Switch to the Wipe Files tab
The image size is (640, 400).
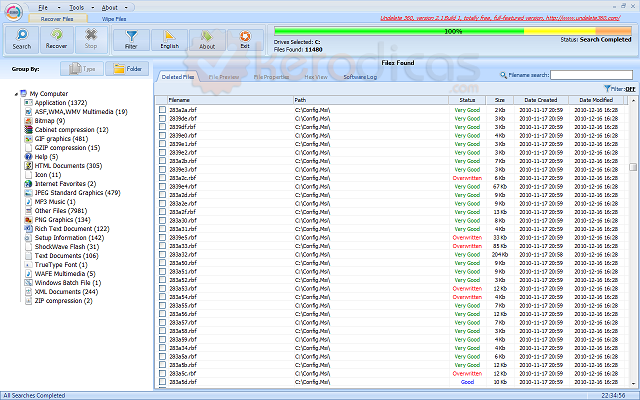coord(112,18)
